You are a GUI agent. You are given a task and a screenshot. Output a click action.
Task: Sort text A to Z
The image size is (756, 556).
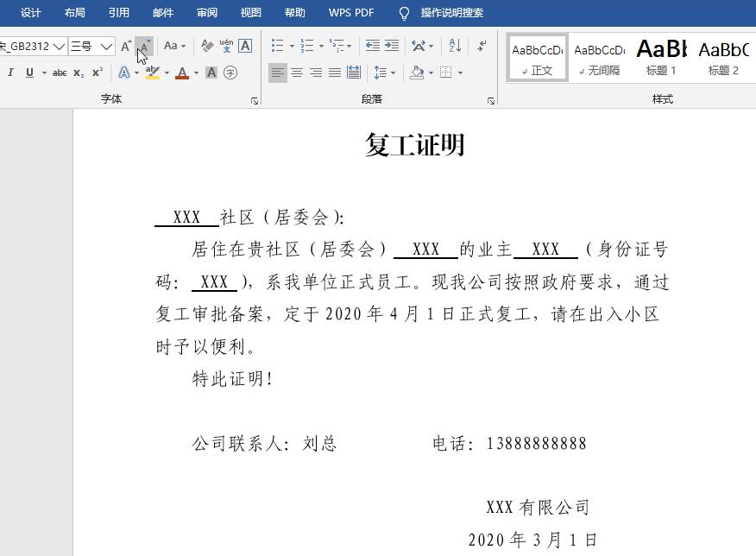[x=455, y=46]
